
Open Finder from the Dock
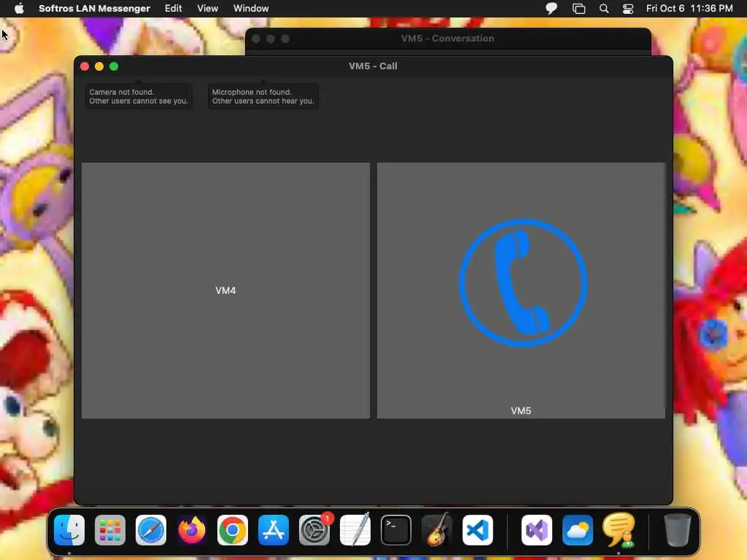[x=69, y=530]
